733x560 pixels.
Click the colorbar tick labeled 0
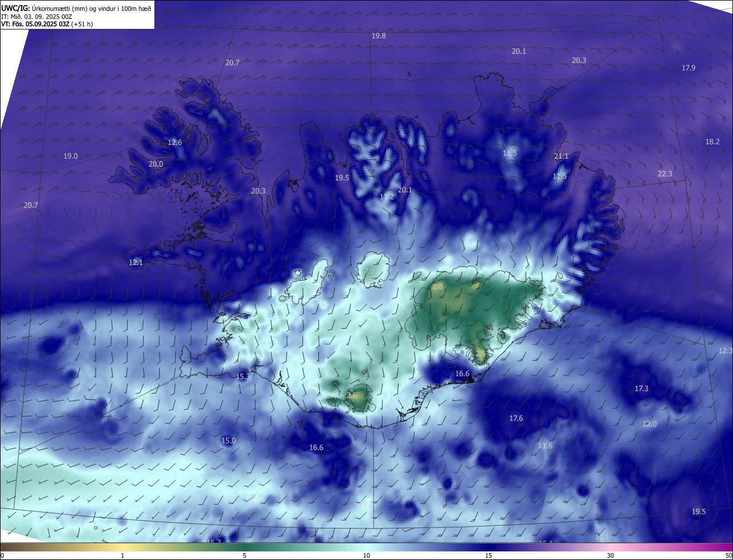(x=2, y=555)
